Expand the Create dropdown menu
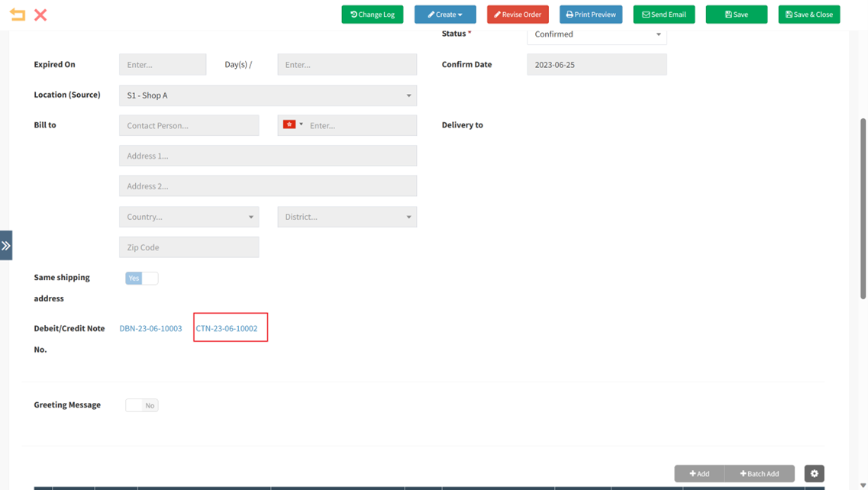 tap(445, 15)
